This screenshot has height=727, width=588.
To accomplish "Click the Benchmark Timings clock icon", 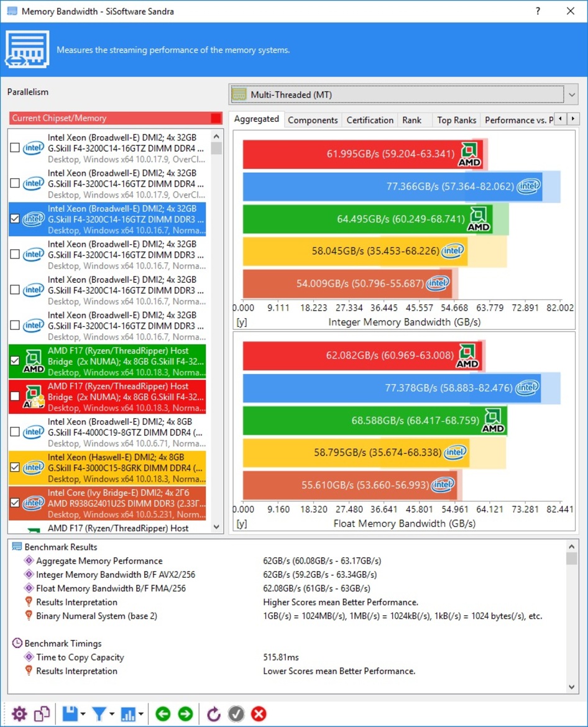I will (17, 643).
